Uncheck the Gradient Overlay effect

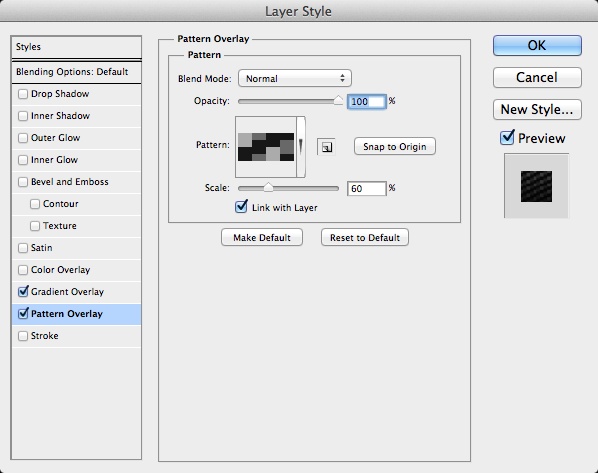(x=23, y=291)
